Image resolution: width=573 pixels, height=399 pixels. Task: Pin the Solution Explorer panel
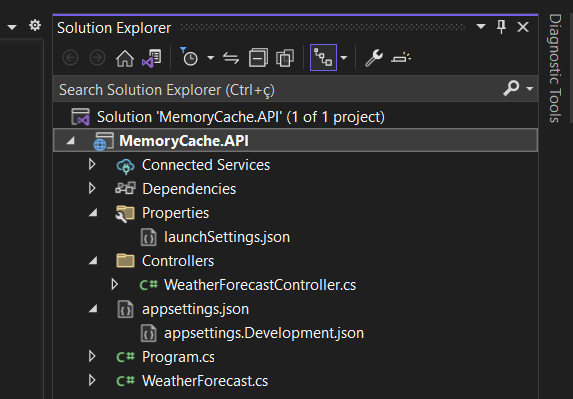click(x=502, y=27)
